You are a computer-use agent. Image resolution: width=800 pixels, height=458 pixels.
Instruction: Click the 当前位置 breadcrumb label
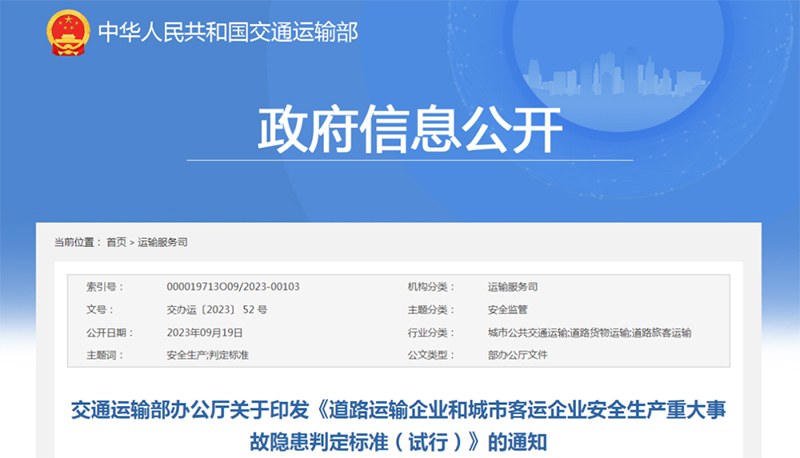click(x=78, y=242)
